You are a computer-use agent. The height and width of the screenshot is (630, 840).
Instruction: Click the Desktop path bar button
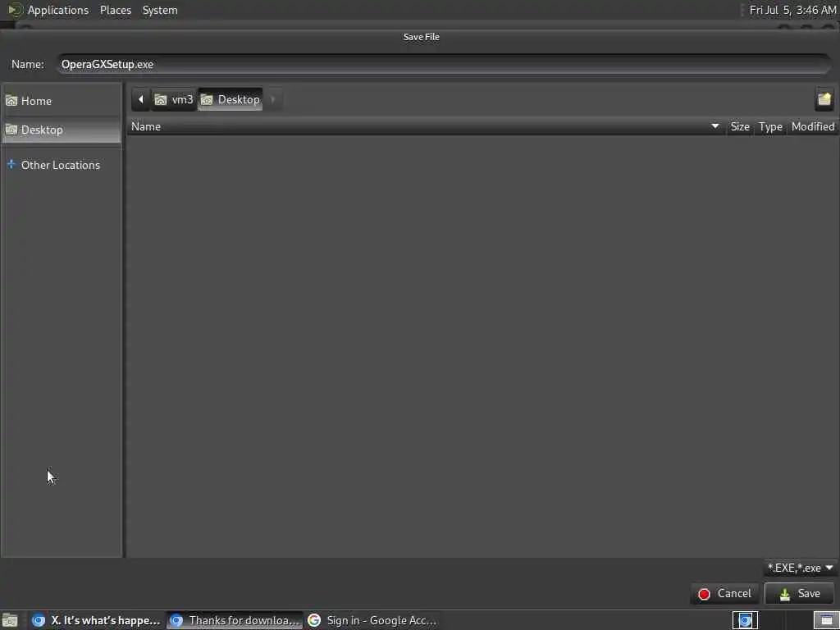click(x=231, y=99)
